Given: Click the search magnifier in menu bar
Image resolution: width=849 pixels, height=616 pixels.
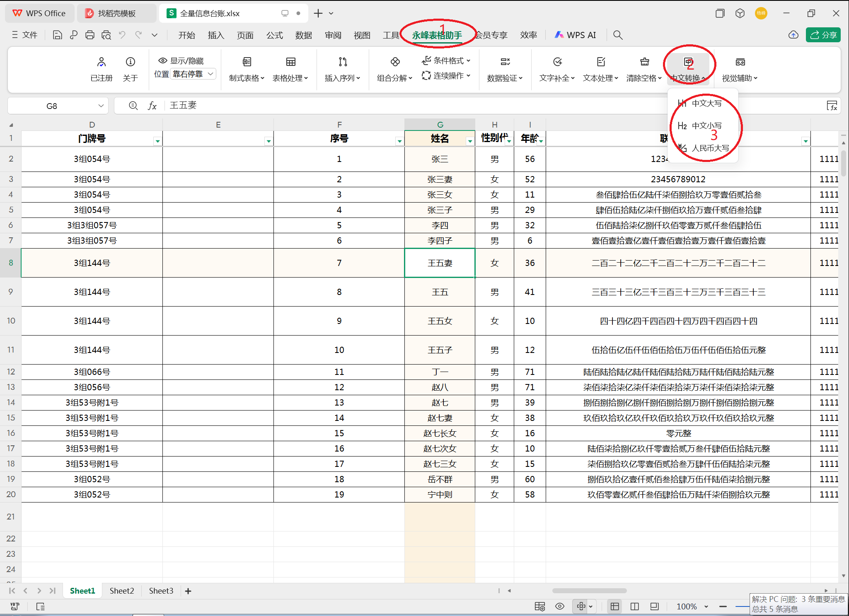Looking at the screenshot, I should point(617,35).
